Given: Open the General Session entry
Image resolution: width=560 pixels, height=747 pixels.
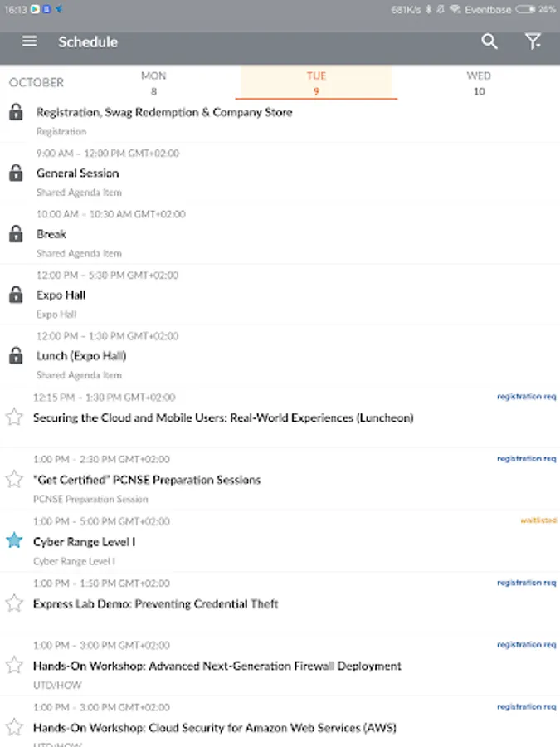Looking at the screenshot, I should point(78,173).
